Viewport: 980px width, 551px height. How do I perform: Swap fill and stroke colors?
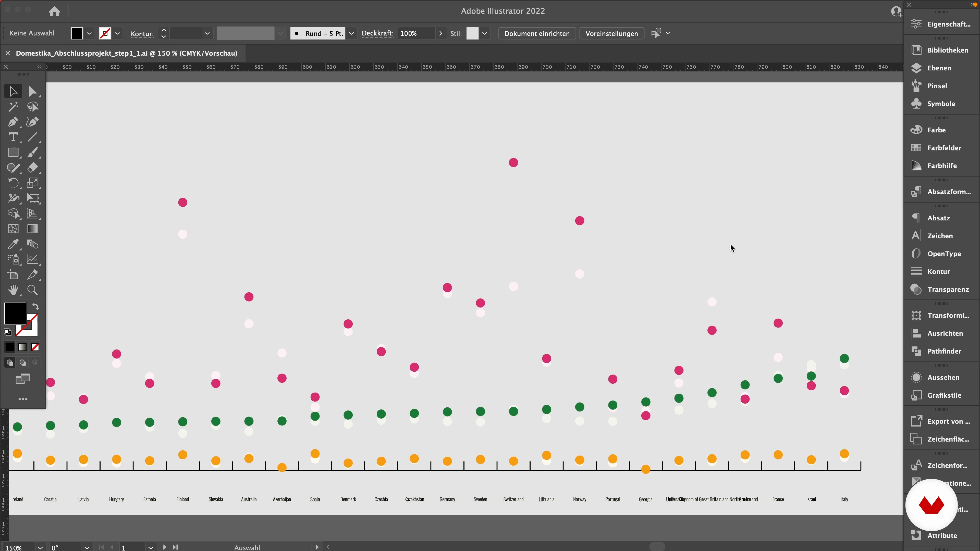click(35, 306)
